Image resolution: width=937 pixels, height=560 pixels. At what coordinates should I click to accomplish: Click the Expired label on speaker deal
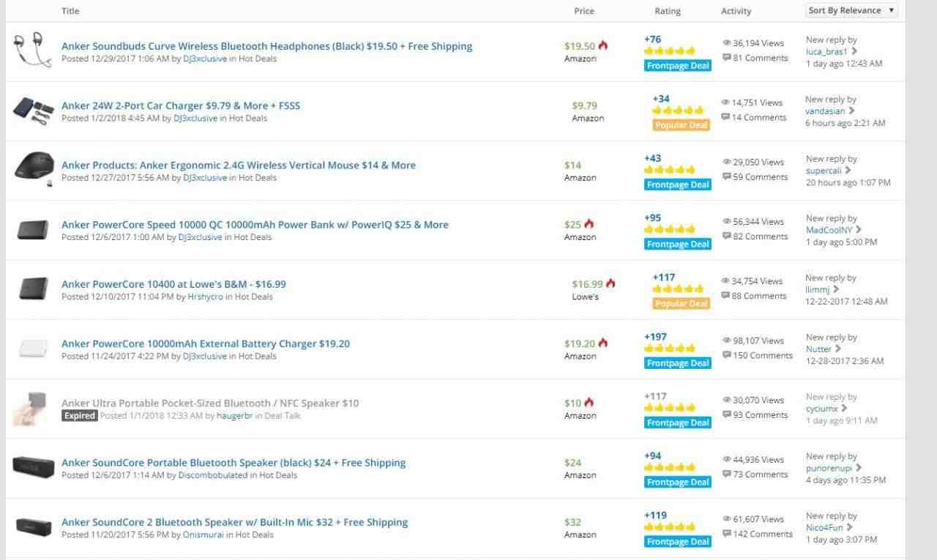point(79,416)
